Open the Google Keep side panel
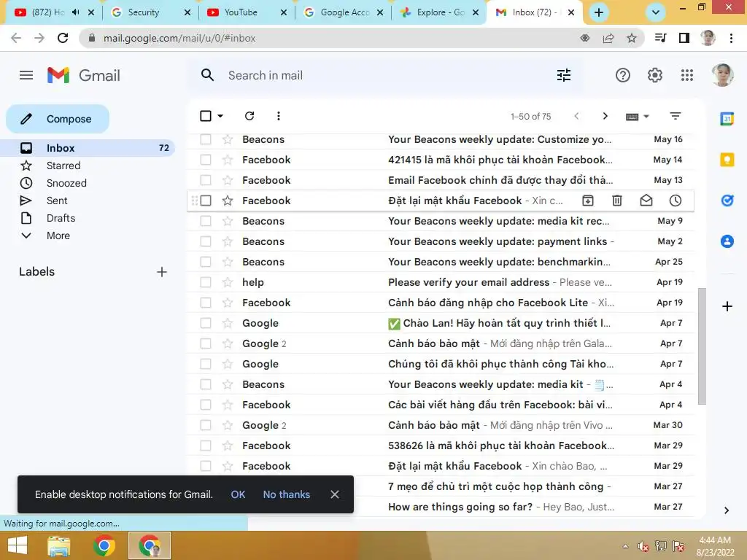 (727, 160)
